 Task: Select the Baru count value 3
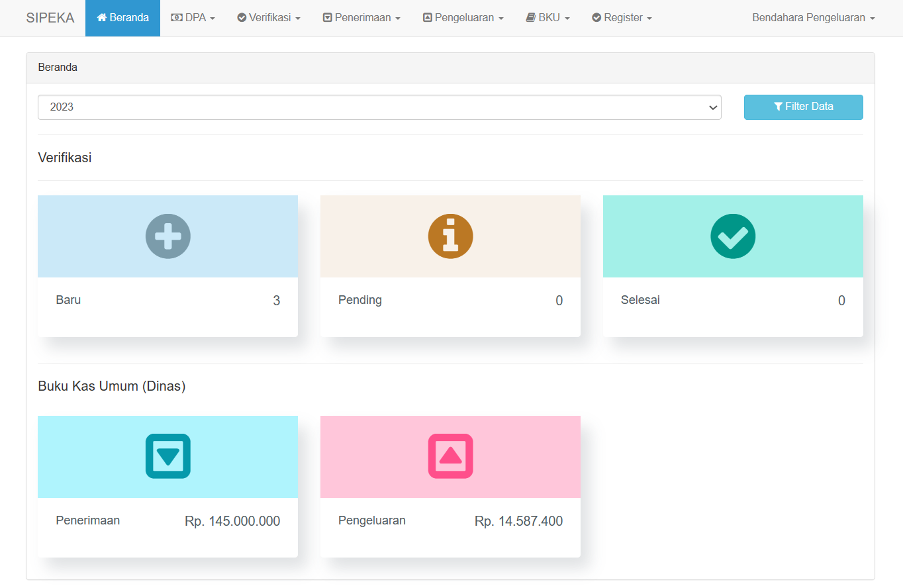pos(277,301)
